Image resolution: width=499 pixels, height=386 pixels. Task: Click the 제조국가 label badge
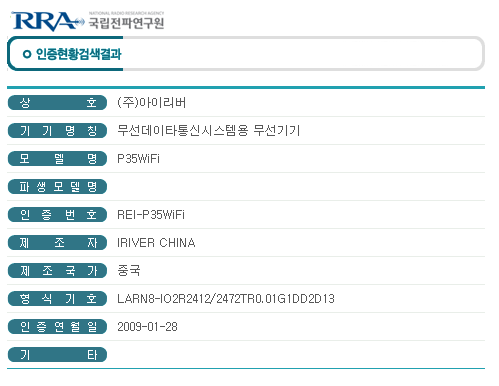[57, 270]
